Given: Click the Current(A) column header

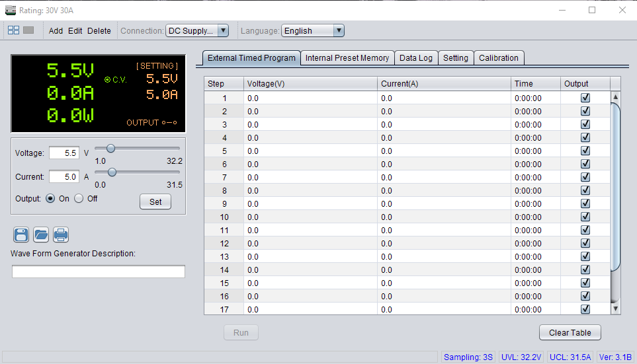Looking at the screenshot, I should [x=444, y=84].
